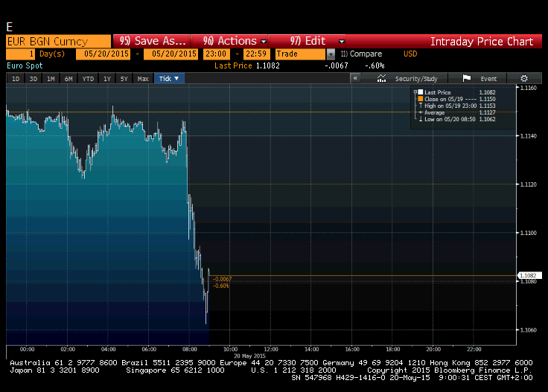Click the 08:00 time axis label
This screenshot has width=548, height=392.
tap(190, 349)
